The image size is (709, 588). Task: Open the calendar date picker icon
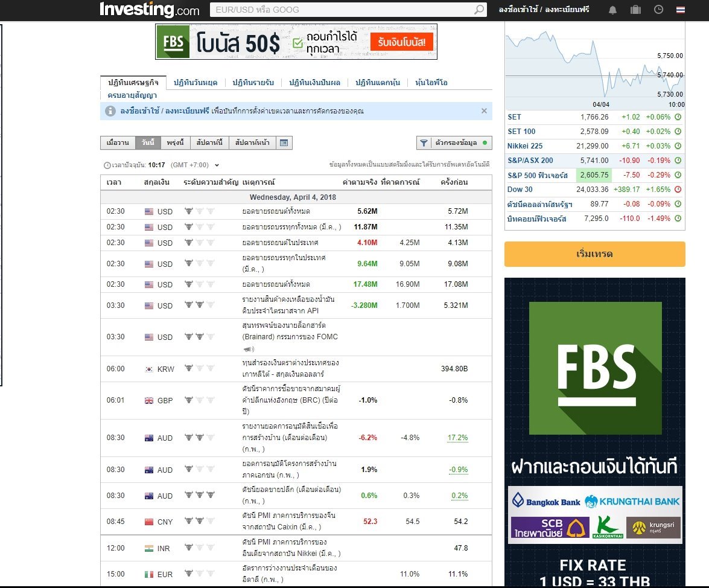(x=284, y=143)
